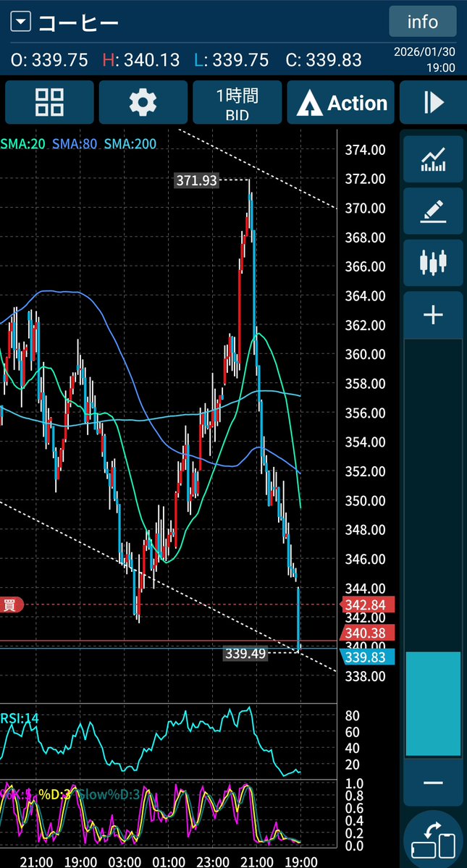
Task: Adjust the vertical zoom slider bar
Action: pyautogui.click(x=433, y=703)
